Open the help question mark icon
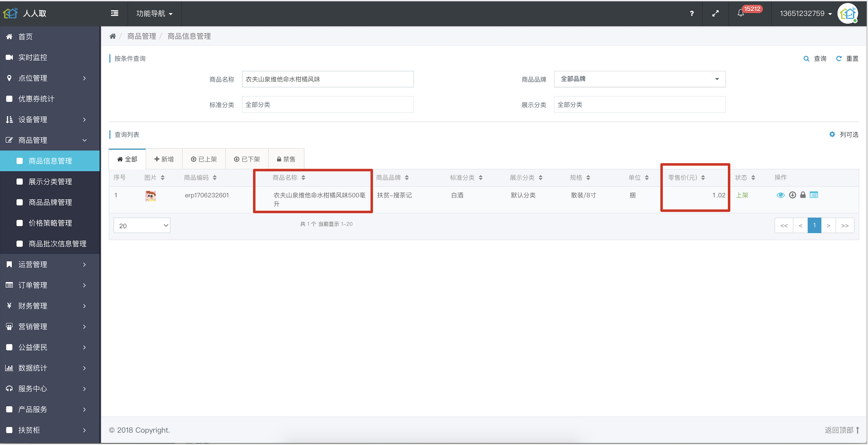The width and height of the screenshot is (868, 445). tap(691, 14)
